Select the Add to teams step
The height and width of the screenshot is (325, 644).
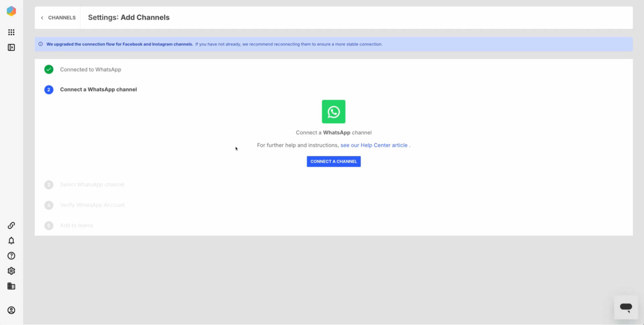click(77, 225)
